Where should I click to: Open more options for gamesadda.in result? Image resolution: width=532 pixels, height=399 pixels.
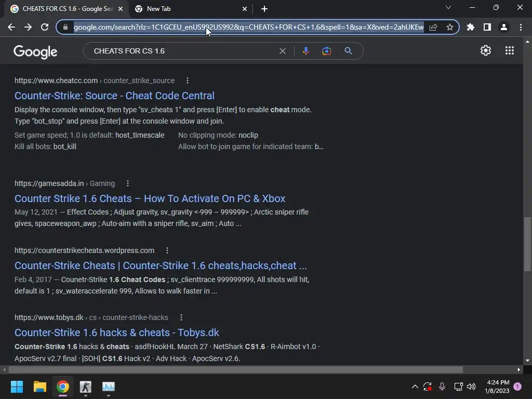tap(128, 183)
